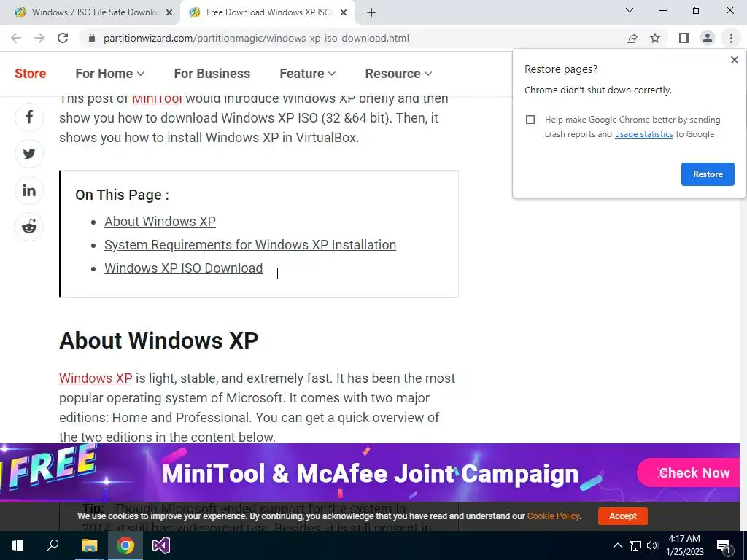This screenshot has width=747, height=560.
Task: Follow the MiniTool link
Action: tap(157, 98)
